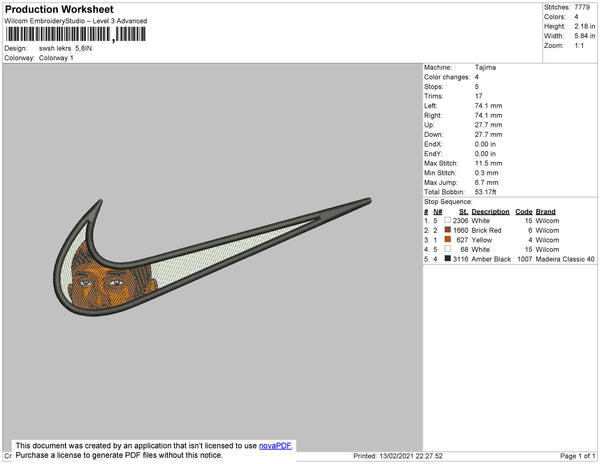This screenshot has height=464, width=600.
Task: Select the Brick Red color swatch
Action: (447, 230)
